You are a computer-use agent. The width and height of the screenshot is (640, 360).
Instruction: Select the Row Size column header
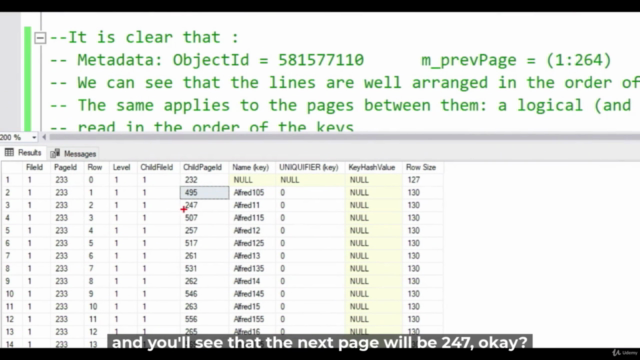click(421, 167)
